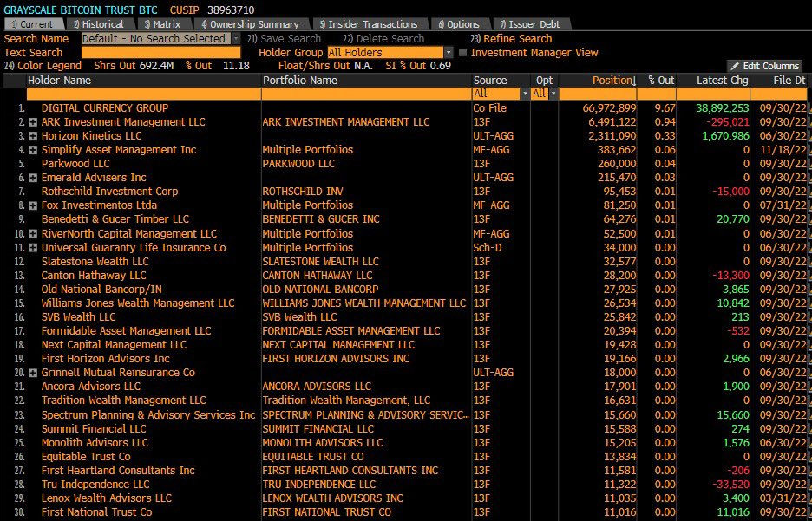812x521 pixels.
Task: Expand RiverNorth Capital Management LLC row
Action: pyautogui.click(x=33, y=234)
